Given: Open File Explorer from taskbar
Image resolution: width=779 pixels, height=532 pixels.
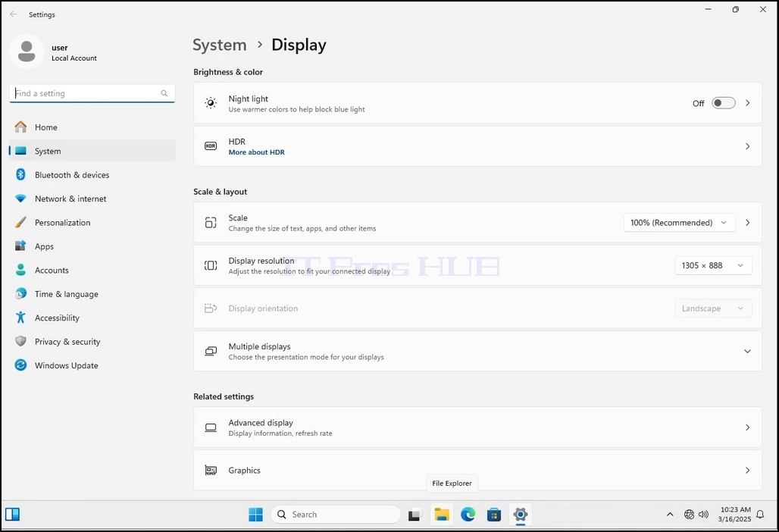Looking at the screenshot, I should pos(442,515).
